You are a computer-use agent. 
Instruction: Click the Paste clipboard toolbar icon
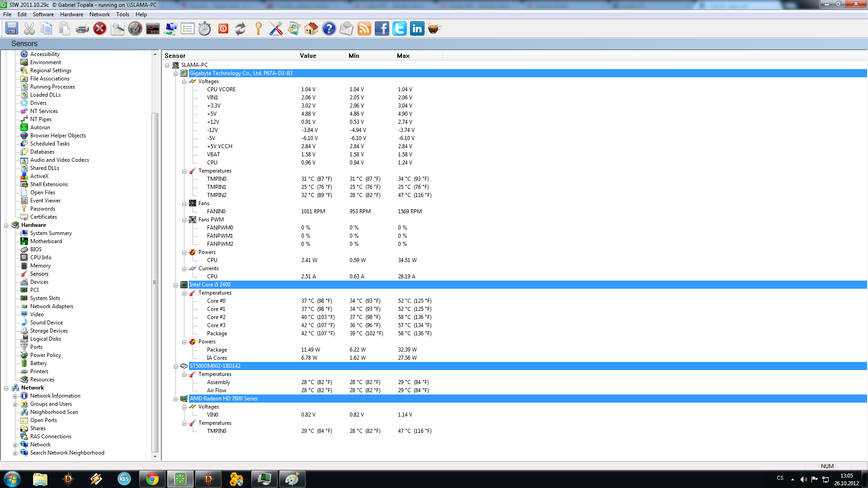(x=65, y=28)
